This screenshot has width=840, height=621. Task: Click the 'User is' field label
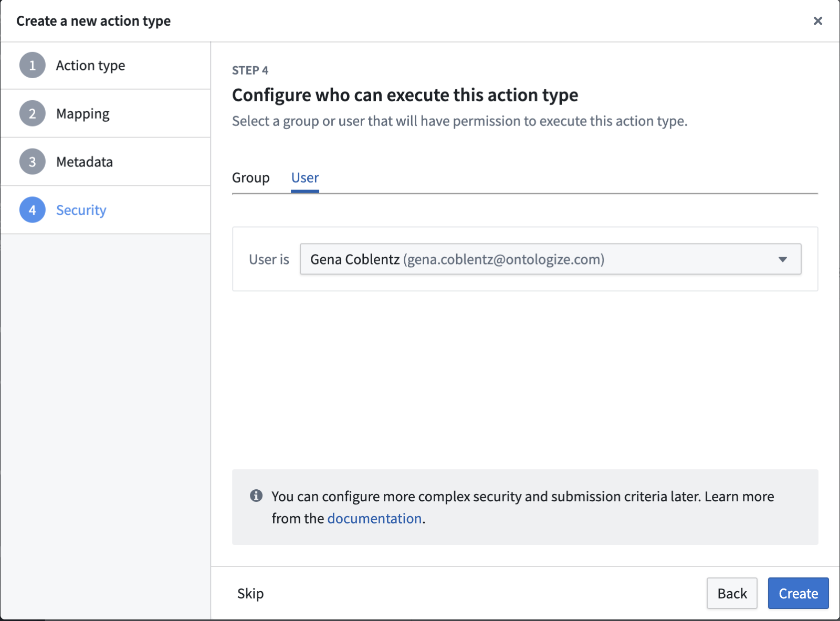(x=269, y=259)
